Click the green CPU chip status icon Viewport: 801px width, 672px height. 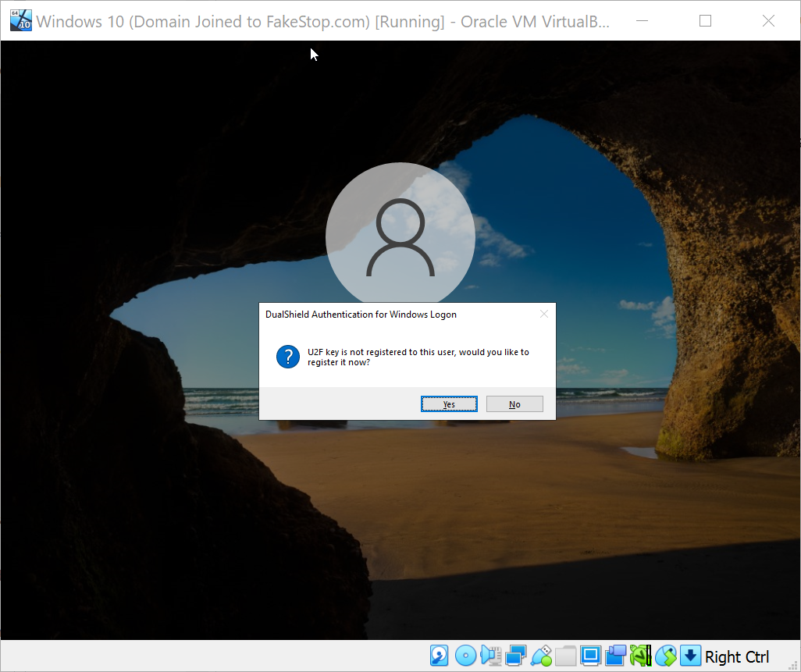641,656
